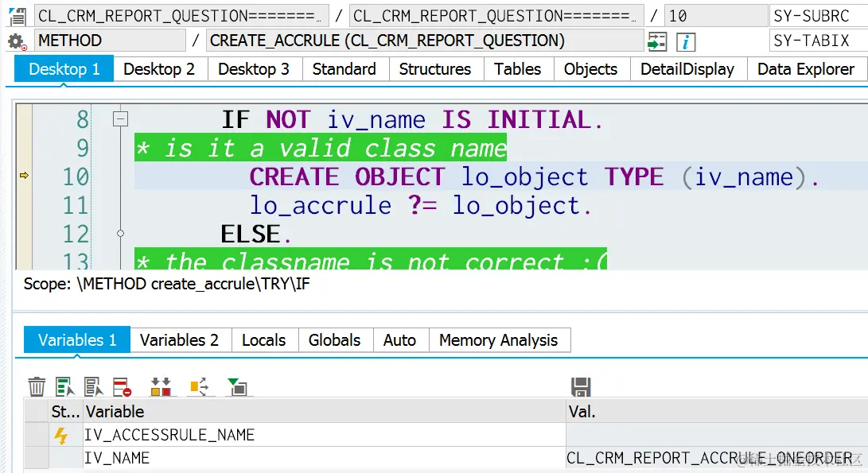Screen dimensions: 868x473
Task: Click the 'lo_accrule ?= lo_object' code line
Action: (x=421, y=206)
